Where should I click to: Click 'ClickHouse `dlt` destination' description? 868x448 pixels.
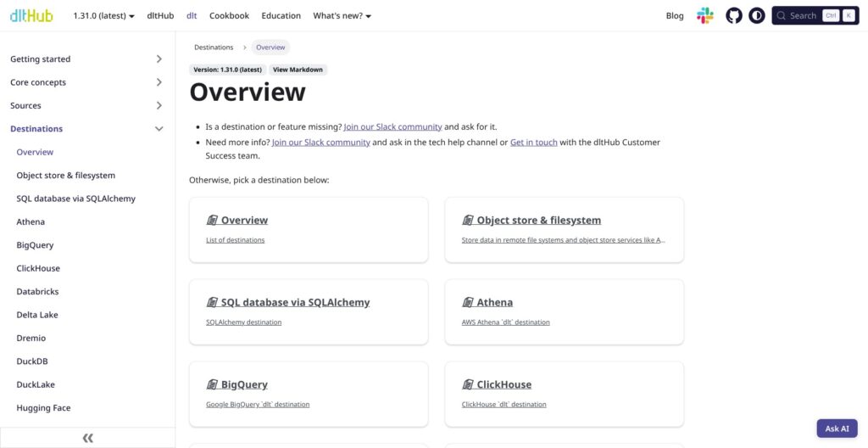point(504,404)
